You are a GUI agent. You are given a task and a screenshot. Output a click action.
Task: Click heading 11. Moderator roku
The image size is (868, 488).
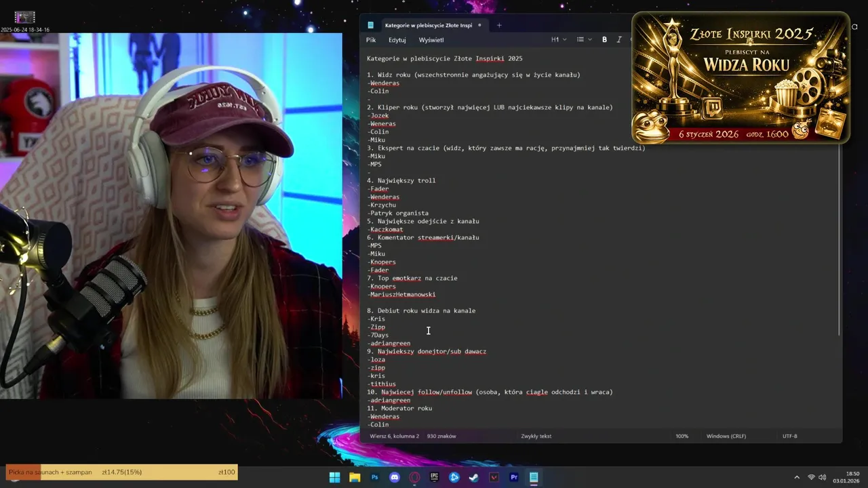click(x=399, y=408)
